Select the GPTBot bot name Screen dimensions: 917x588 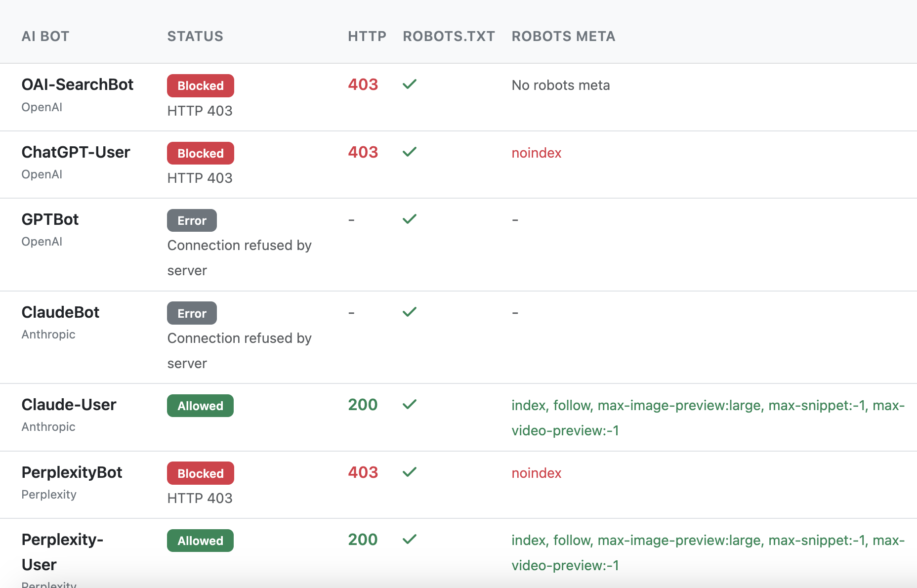point(50,219)
